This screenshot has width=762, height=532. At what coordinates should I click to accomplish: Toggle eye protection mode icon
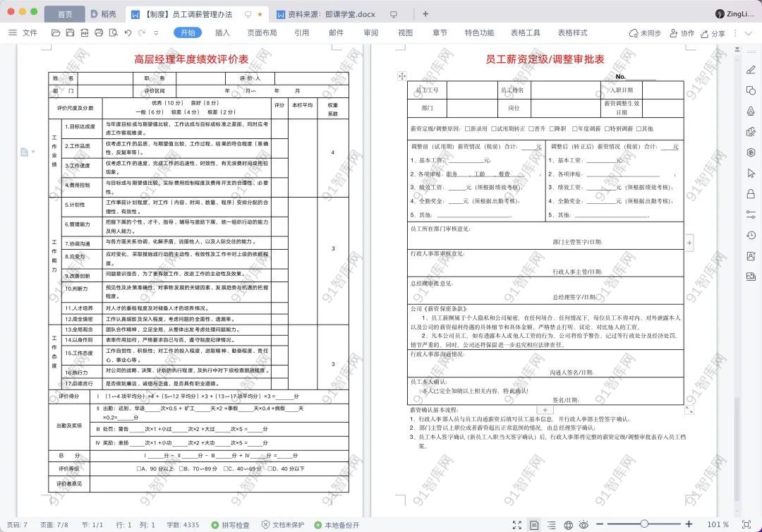coord(583,525)
